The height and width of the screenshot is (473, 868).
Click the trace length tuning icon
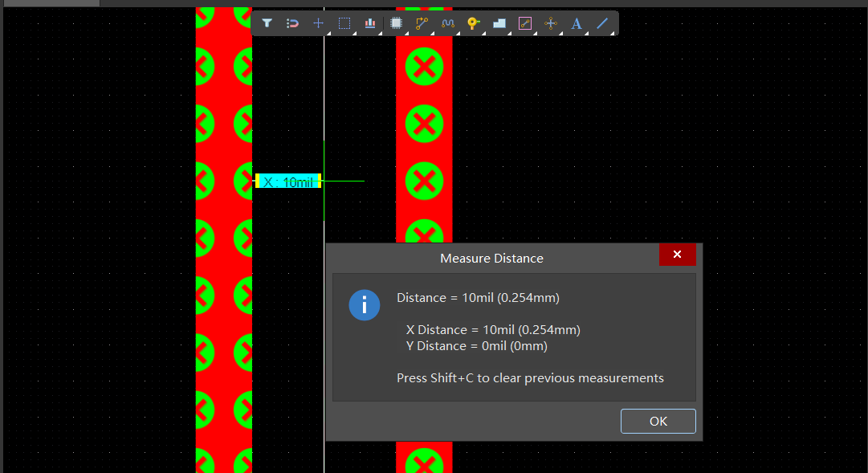click(x=447, y=23)
